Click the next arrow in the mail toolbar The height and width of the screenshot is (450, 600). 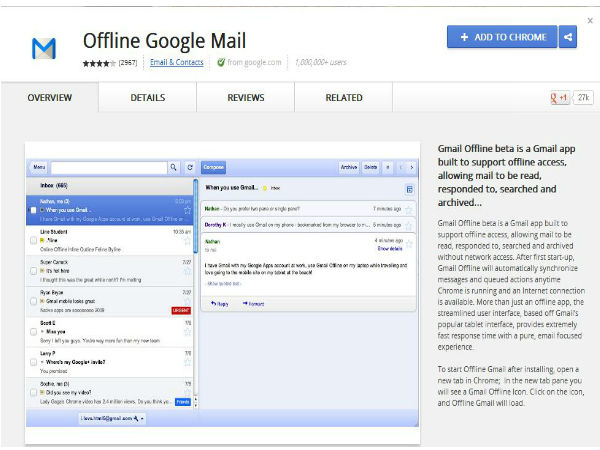pyautogui.click(x=409, y=167)
